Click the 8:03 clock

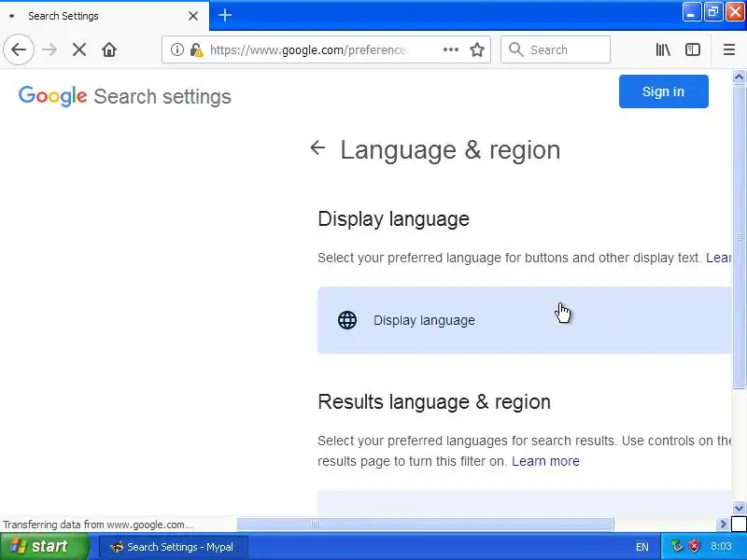click(x=721, y=546)
